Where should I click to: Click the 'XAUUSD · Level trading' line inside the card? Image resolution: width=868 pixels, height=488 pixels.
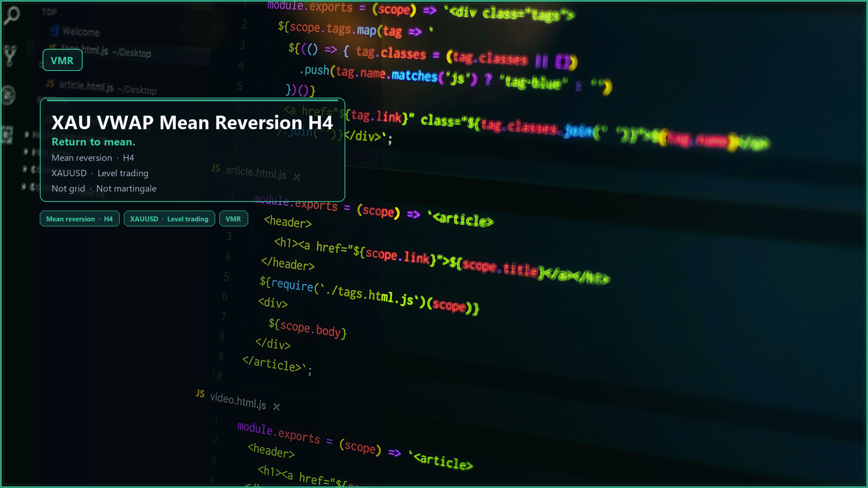click(x=100, y=173)
